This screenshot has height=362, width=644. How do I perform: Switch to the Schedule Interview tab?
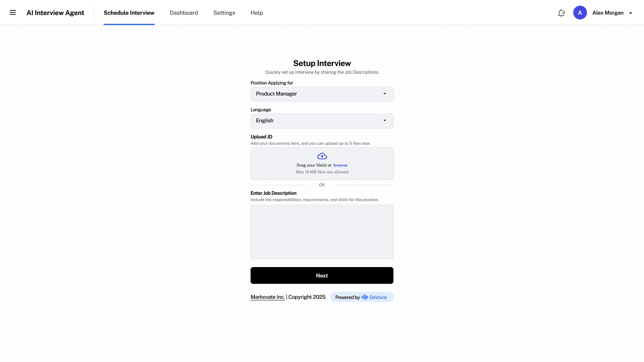tap(129, 13)
